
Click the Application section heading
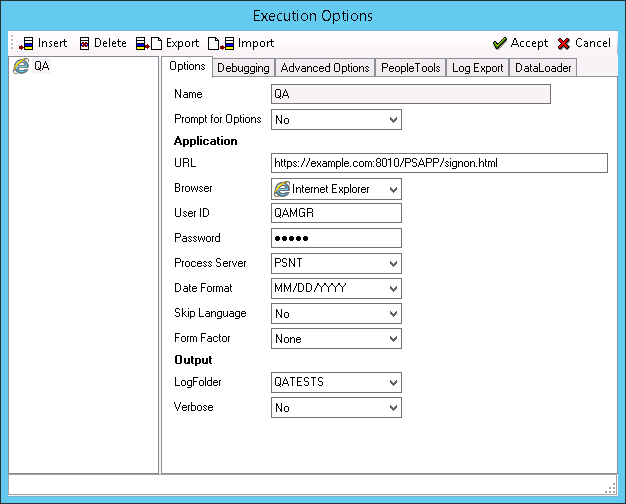tap(206, 141)
